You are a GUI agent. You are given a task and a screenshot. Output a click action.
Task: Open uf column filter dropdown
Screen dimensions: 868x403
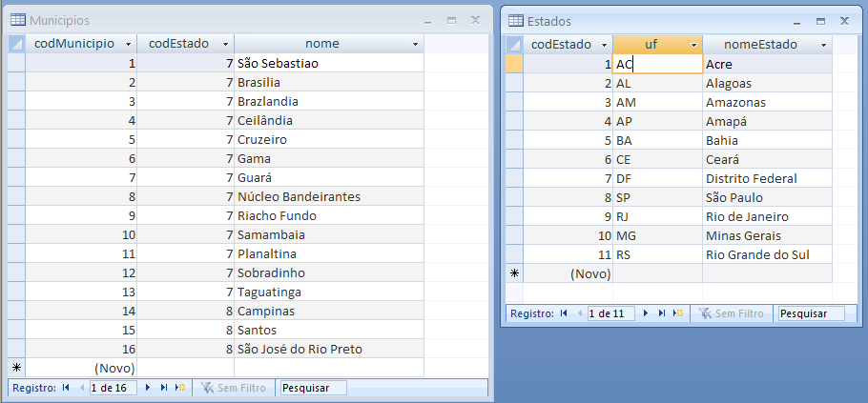693,45
